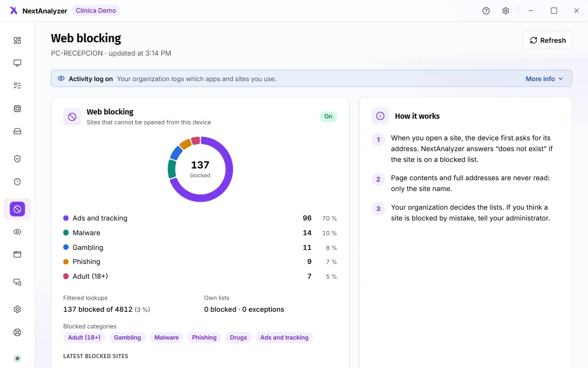Click the info icon beside How it works

(380, 116)
